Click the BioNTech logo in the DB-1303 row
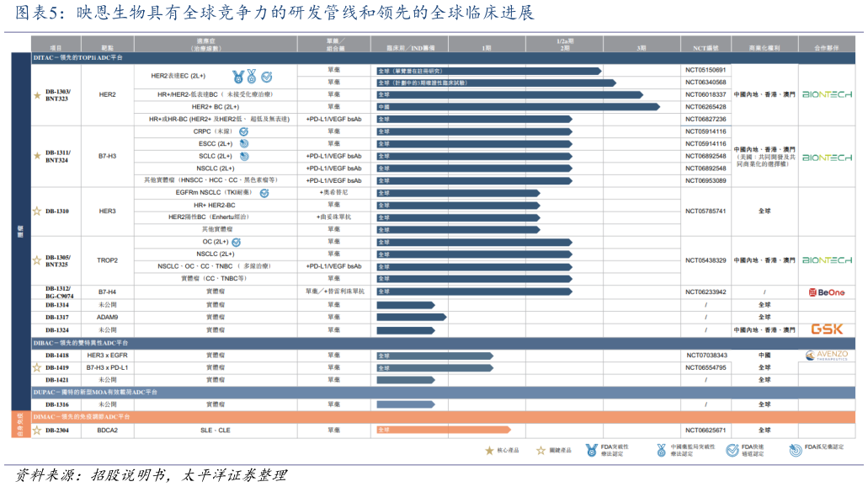The width and height of the screenshot is (868, 487). tap(826, 95)
